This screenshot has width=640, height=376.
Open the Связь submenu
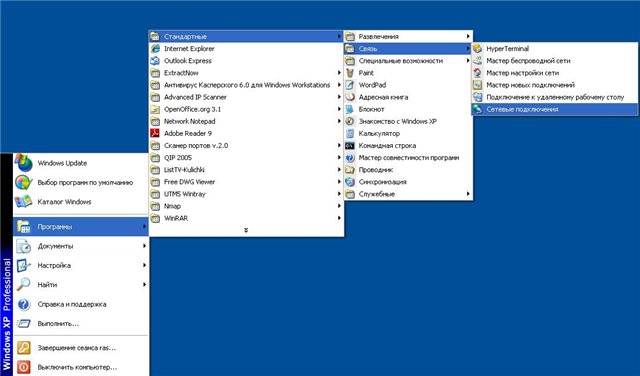pos(408,49)
